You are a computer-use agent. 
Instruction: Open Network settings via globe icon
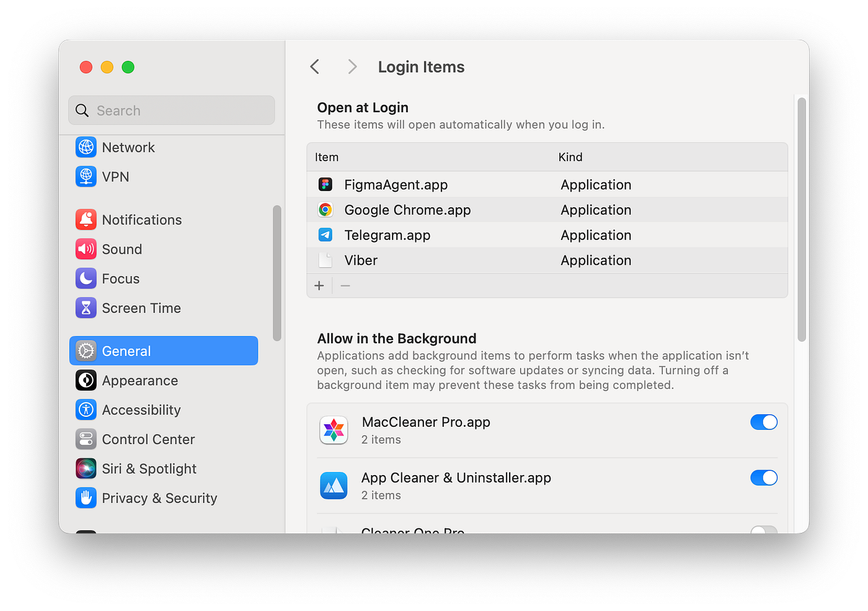(x=86, y=147)
